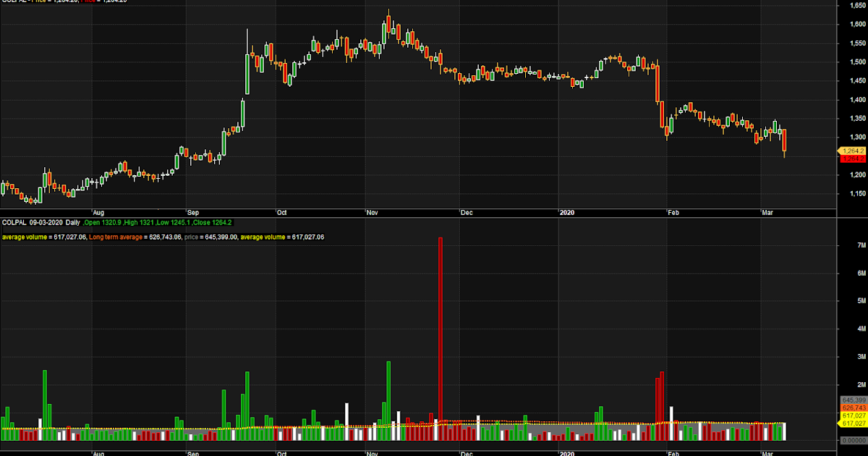Viewport: 868px width, 456px height.
Task: Click the yellow 1,264.2 price flag marker
Action: click(x=851, y=150)
